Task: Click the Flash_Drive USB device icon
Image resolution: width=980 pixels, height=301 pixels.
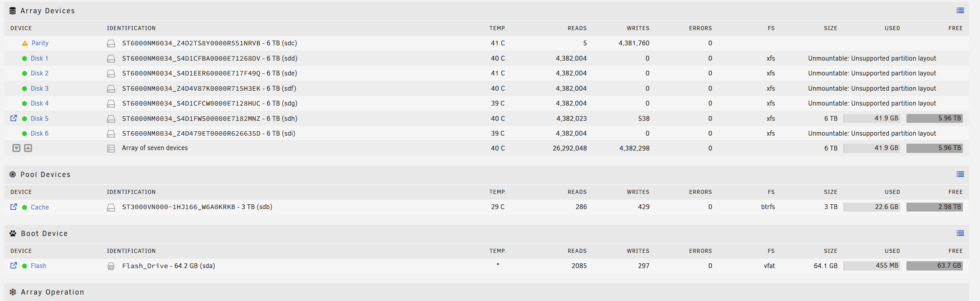Action: [111, 266]
